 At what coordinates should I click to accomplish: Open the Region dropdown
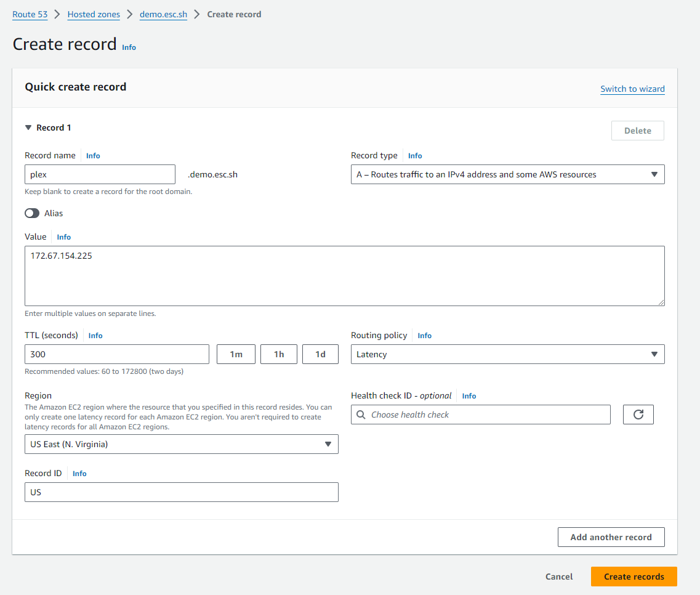pyautogui.click(x=181, y=444)
